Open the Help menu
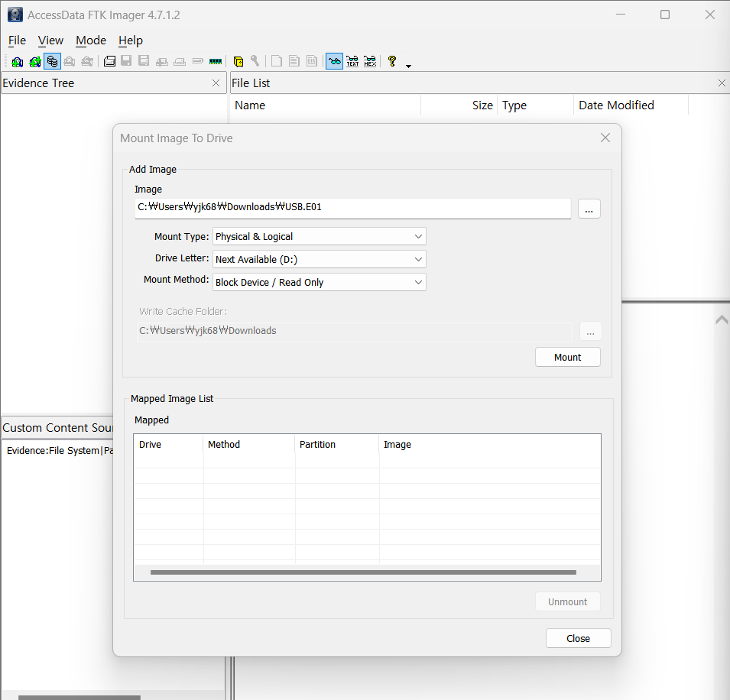The image size is (730, 700). tap(131, 41)
